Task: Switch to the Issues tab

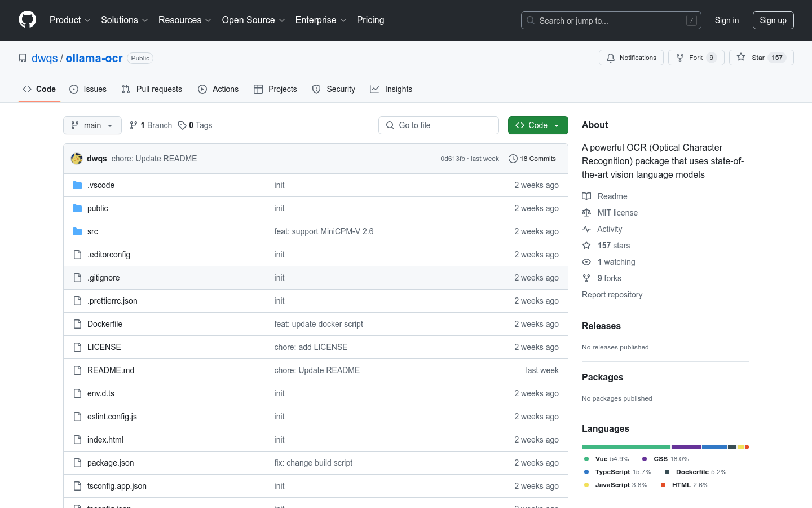Action: [88, 89]
